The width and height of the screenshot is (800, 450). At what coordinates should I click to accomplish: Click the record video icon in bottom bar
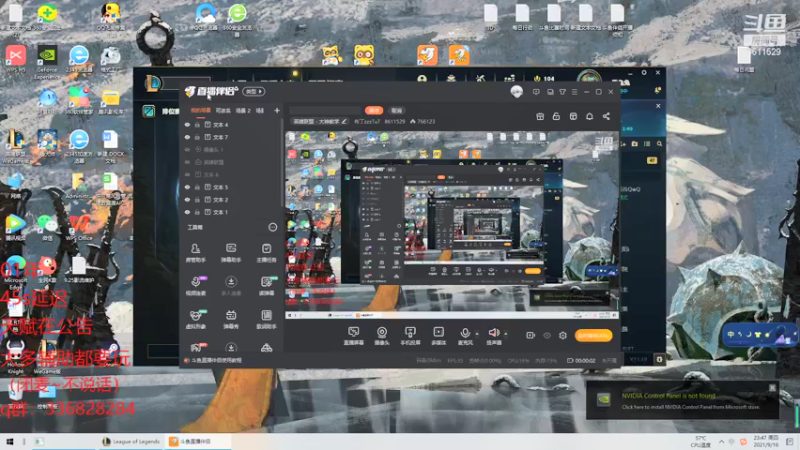pyautogui.click(x=531, y=335)
